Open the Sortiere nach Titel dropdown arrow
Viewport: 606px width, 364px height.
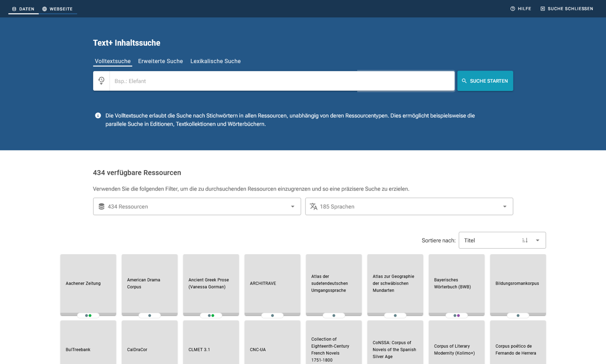538,240
